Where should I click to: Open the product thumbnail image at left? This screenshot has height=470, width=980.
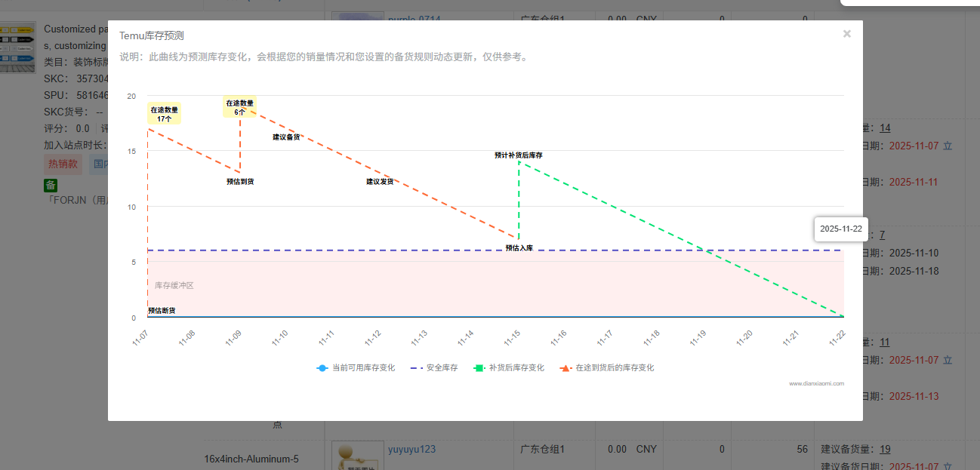tap(17, 47)
